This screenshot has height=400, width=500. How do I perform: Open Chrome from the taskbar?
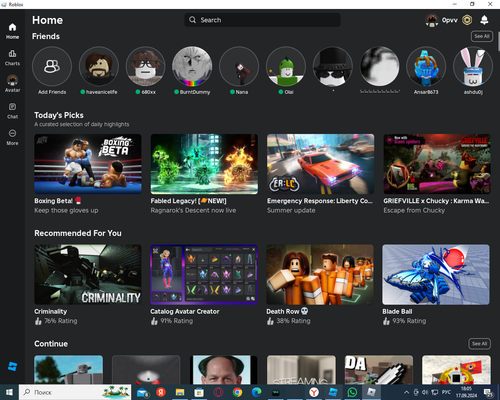[x=237, y=392]
